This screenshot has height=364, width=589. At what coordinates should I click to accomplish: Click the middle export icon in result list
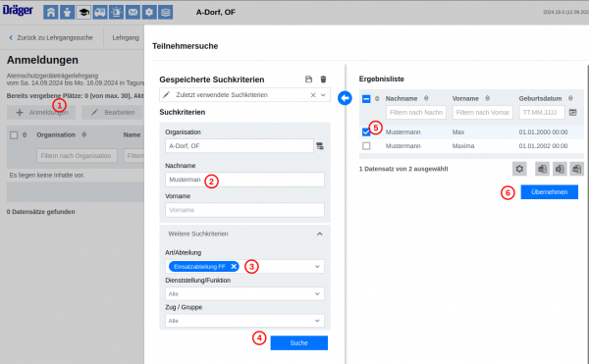click(560, 169)
